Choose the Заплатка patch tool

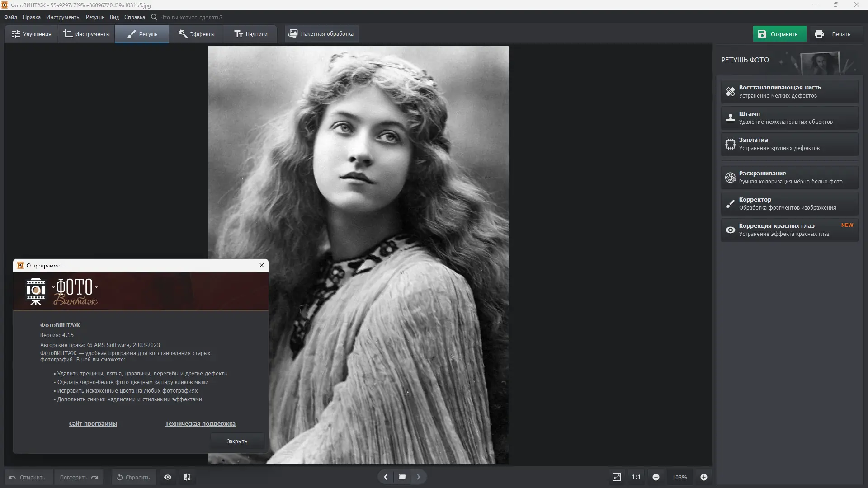pos(789,144)
